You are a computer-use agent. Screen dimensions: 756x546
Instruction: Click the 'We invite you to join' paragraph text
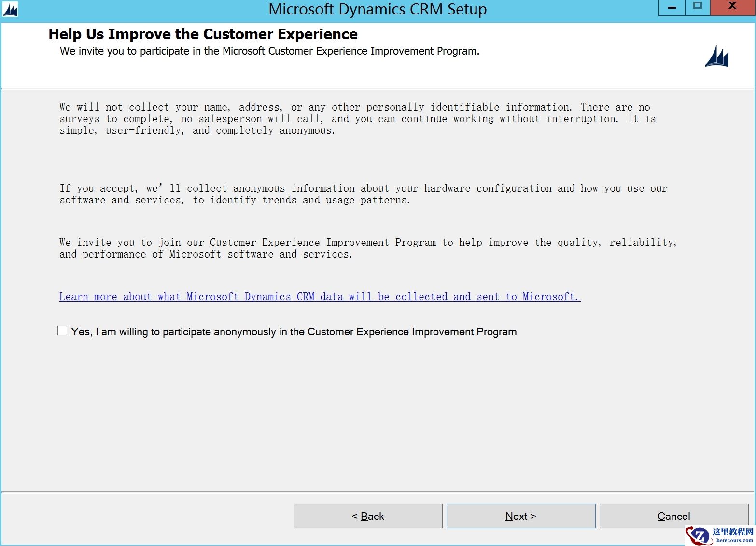point(368,248)
